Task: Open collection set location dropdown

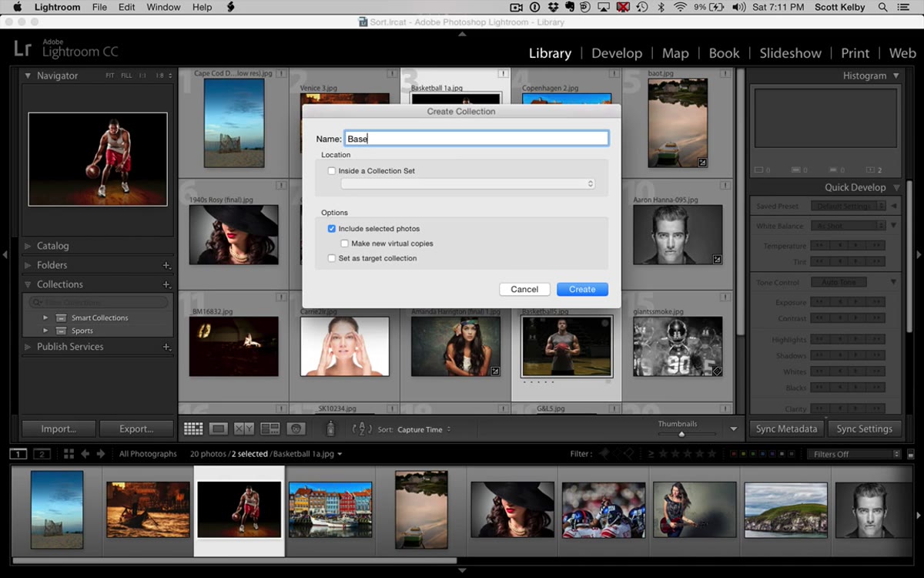Action: pyautogui.click(x=469, y=184)
